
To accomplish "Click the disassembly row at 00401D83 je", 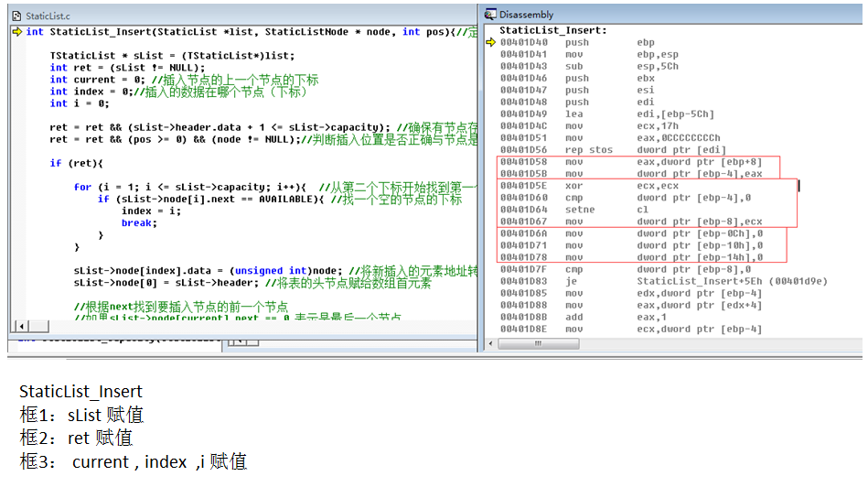I will click(x=664, y=281).
